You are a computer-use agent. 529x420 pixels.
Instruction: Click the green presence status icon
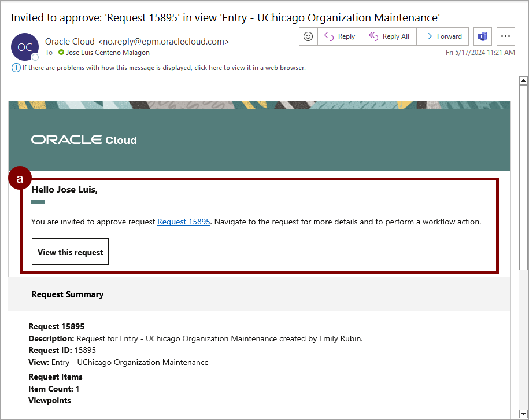(x=61, y=53)
